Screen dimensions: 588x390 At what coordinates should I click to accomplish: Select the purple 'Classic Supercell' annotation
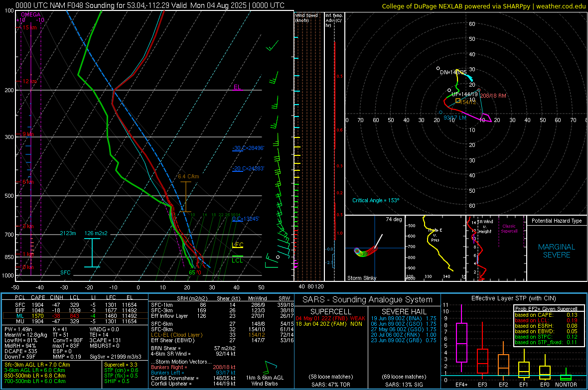click(x=509, y=229)
